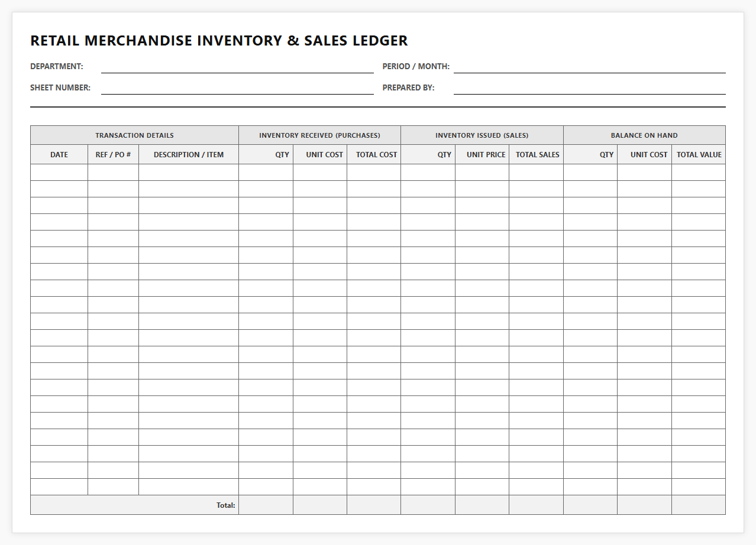
Task: Click the first row REF / PO # cell
Action: [114, 173]
